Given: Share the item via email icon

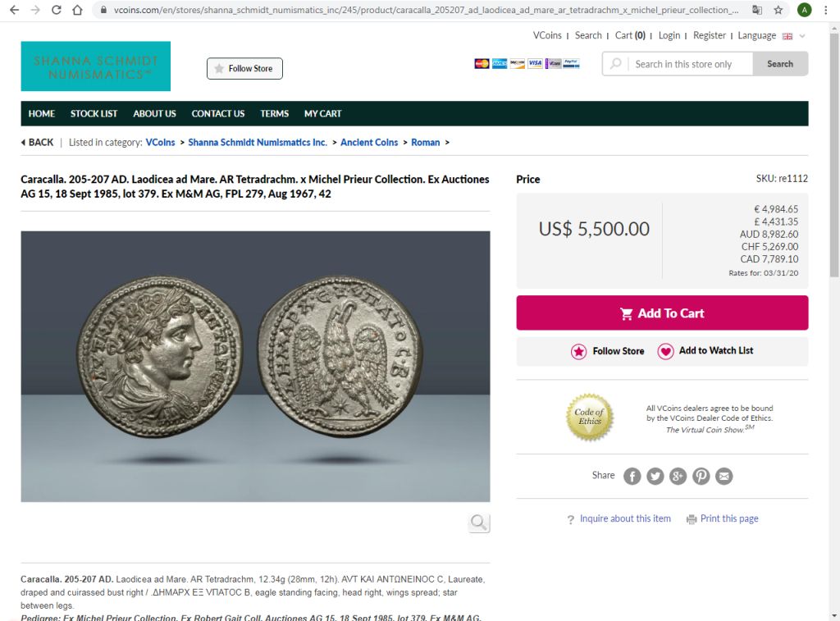Looking at the screenshot, I should 724,476.
